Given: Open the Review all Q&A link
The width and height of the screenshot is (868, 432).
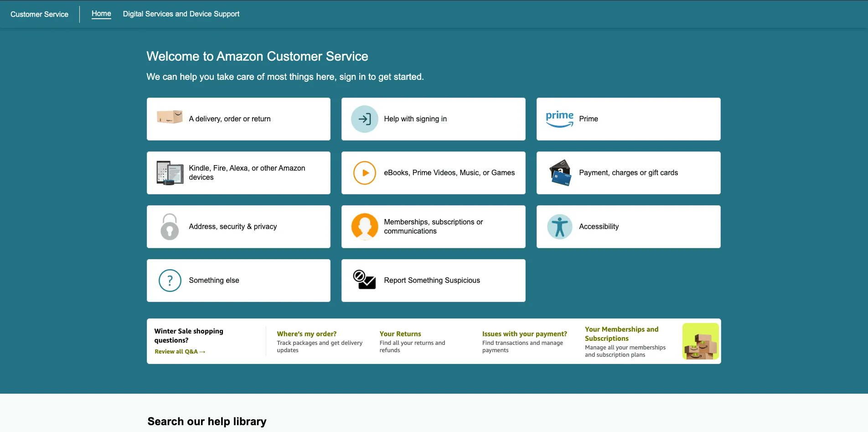Looking at the screenshot, I should 180,351.
